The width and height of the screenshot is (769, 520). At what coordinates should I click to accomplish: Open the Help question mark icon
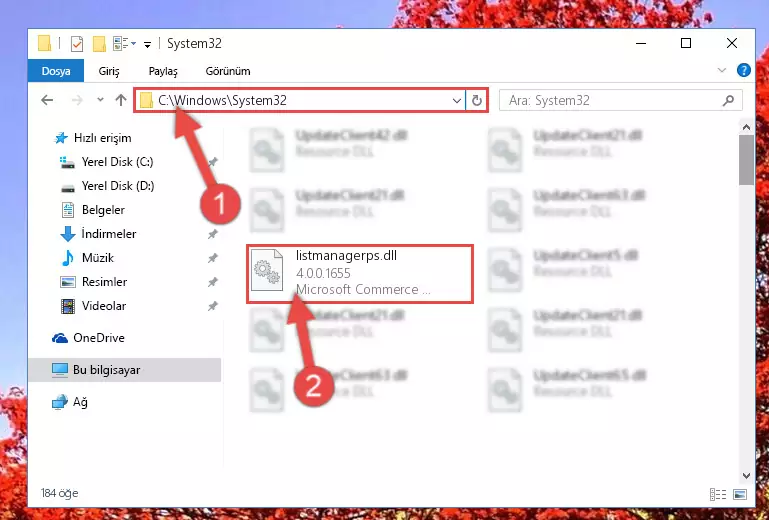(x=743, y=71)
